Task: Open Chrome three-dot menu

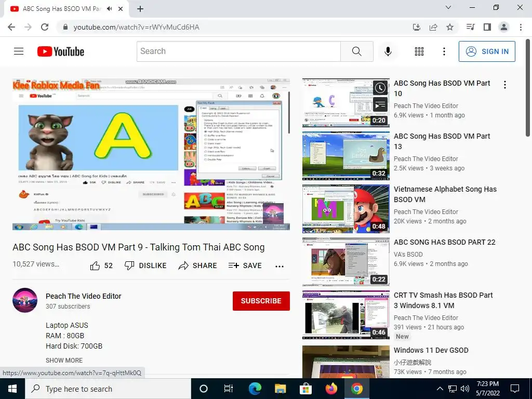Action: (521, 27)
